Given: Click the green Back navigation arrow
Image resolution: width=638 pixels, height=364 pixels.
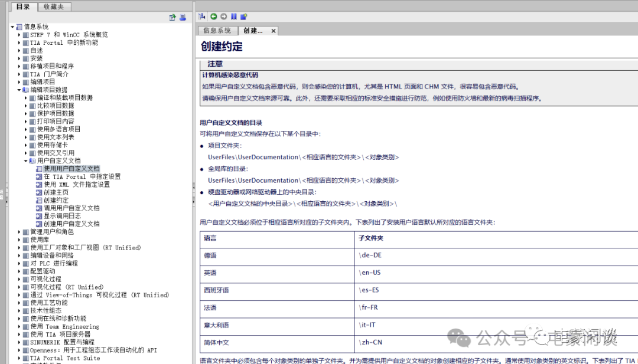Looking at the screenshot, I should [213, 17].
